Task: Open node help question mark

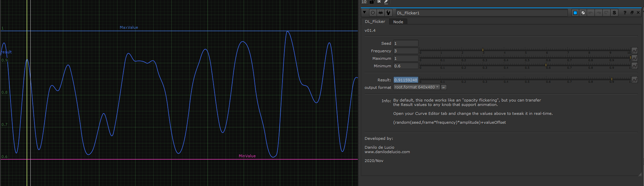Action: 625,13
